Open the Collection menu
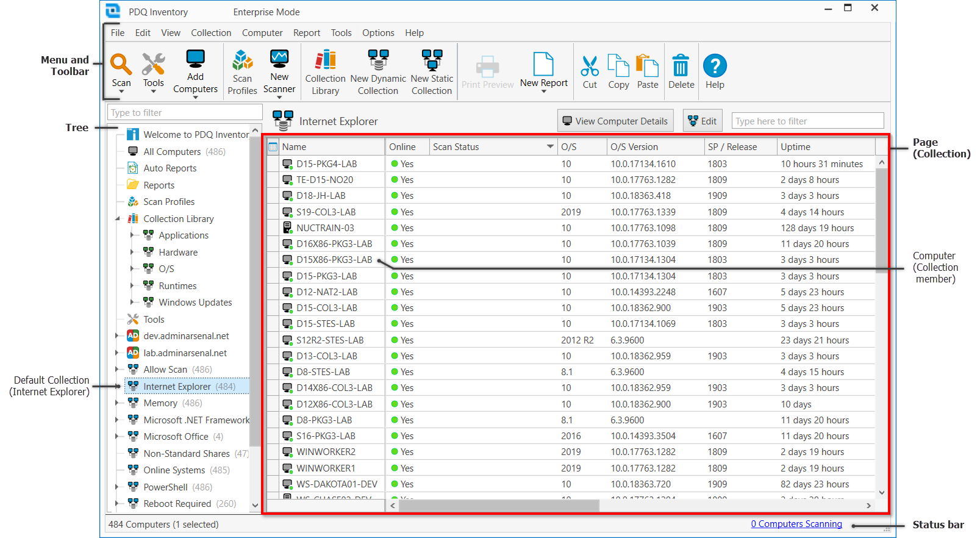Screen dimensions: 980x538 point(210,33)
